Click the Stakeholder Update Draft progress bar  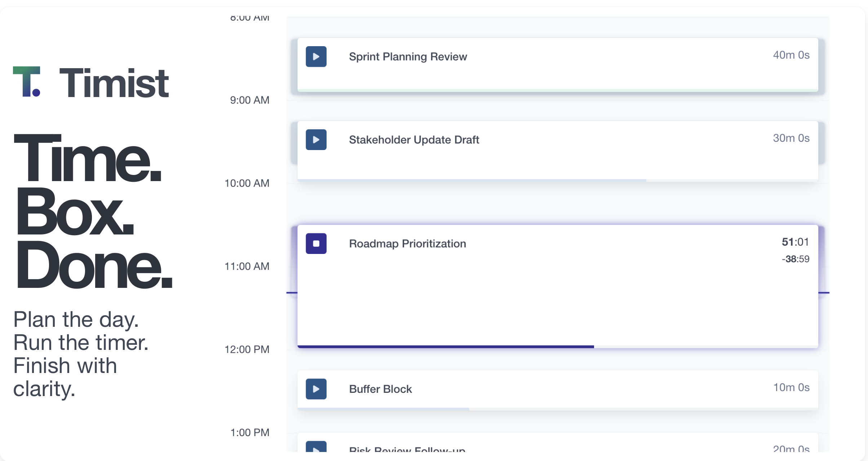point(558,180)
